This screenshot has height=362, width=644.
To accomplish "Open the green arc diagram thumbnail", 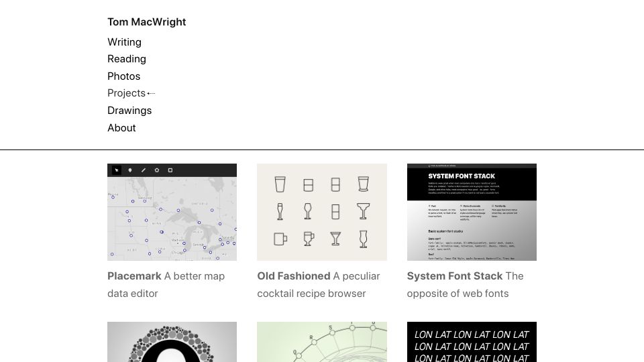I will (322, 342).
